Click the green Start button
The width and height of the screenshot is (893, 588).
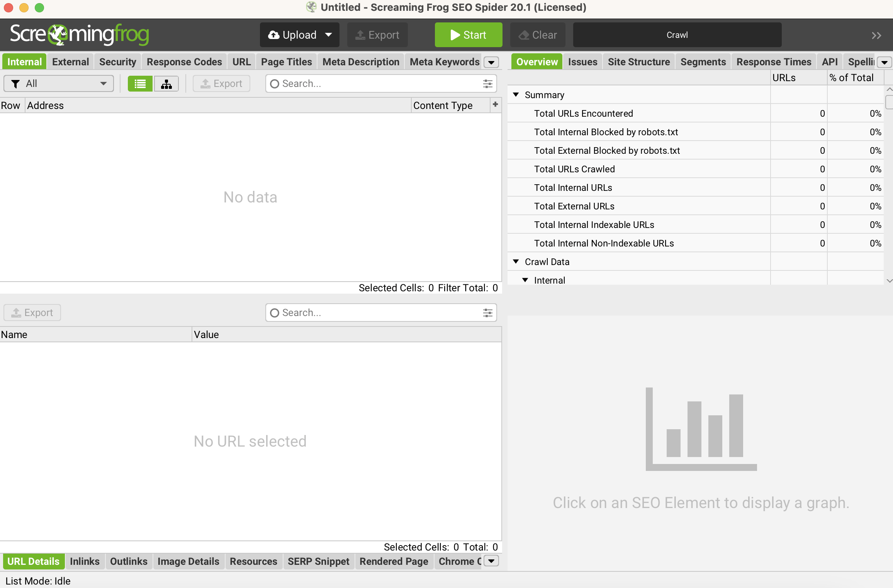[x=469, y=35]
